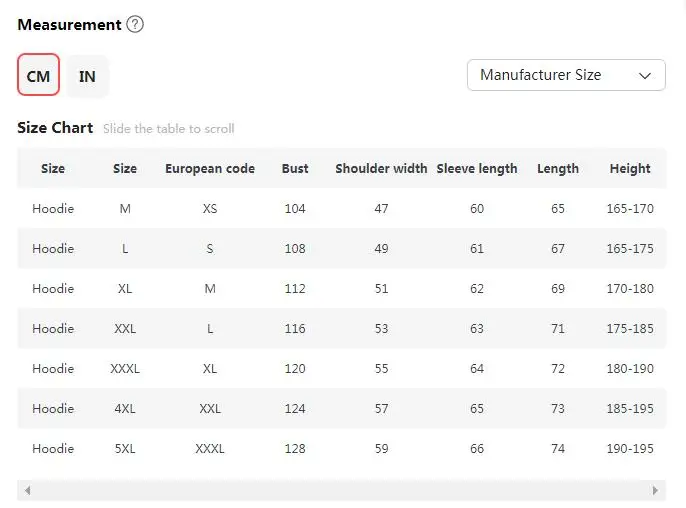Click the Measurement help question mark icon

pos(135,24)
